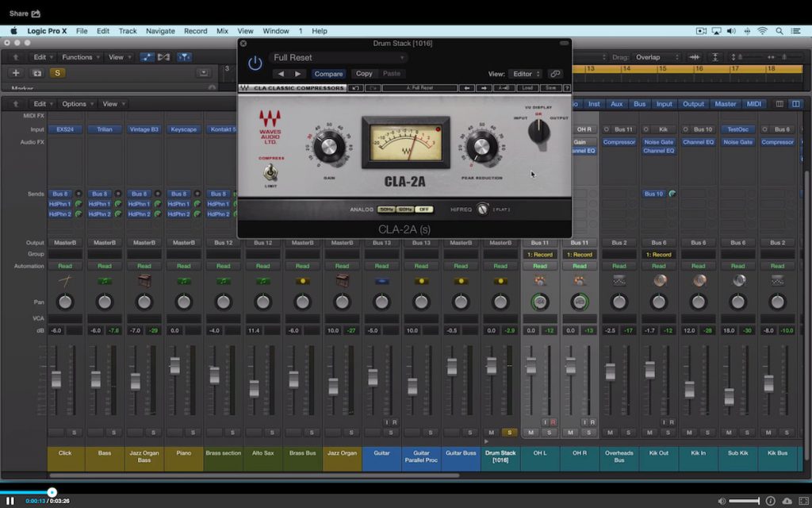
Task: Select the 60Hz analog option
Action: [405, 210]
